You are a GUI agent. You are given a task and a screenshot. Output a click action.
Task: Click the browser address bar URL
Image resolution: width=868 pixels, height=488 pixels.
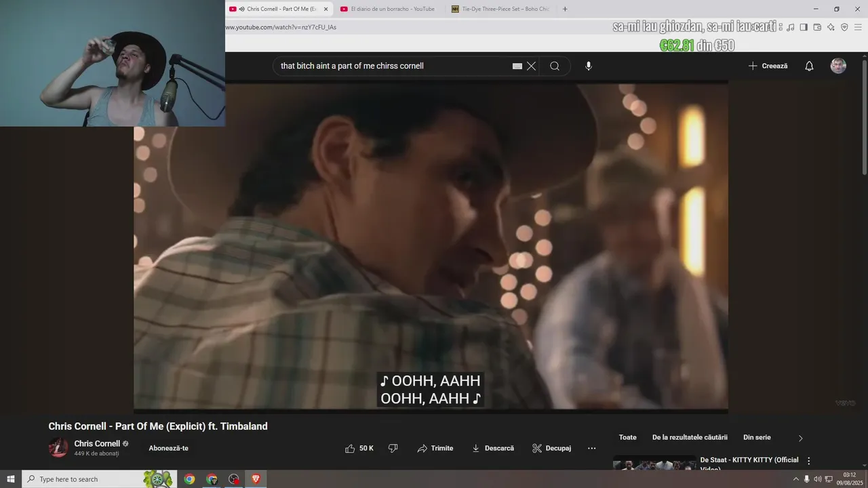(x=281, y=27)
